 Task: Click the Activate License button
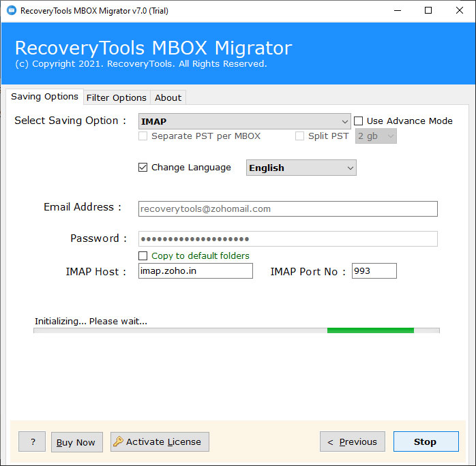click(x=160, y=441)
